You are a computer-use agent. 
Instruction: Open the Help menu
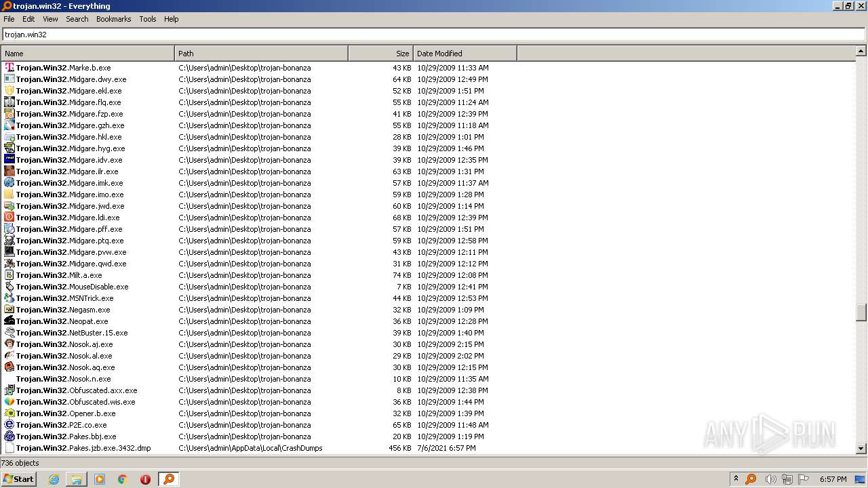pos(172,19)
